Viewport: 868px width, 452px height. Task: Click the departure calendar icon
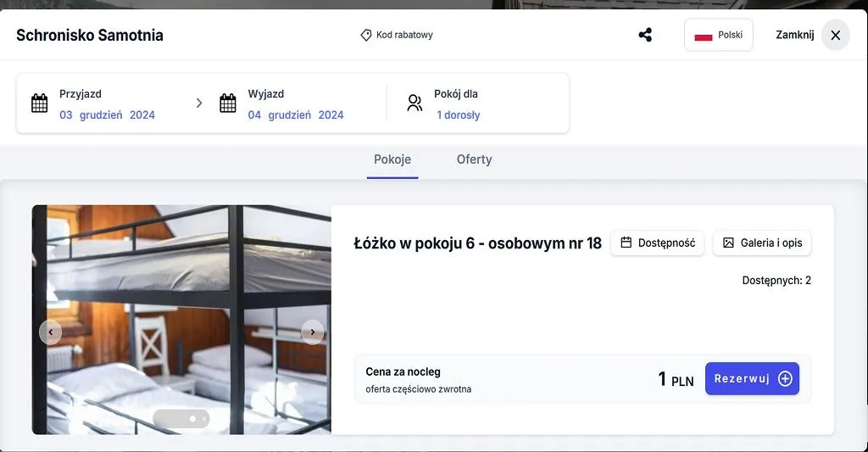click(228, 103)
